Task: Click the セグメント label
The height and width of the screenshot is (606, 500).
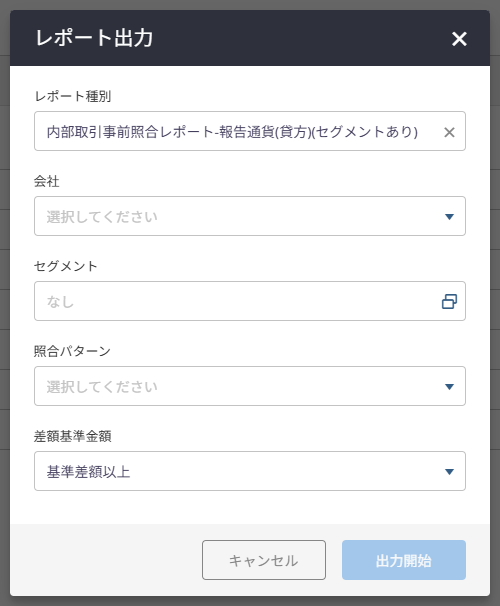Action: click(x=66, y=266)
